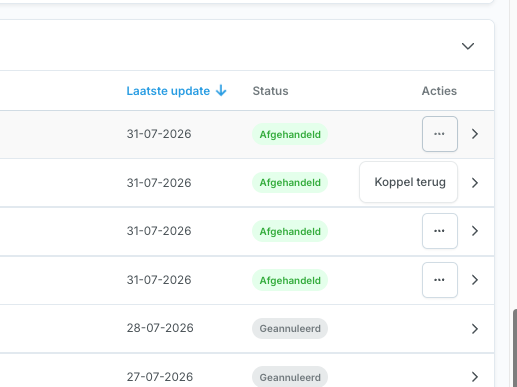Click the Acties column header
The width and height of the screenshot is (517, 387).
[439, 91]
